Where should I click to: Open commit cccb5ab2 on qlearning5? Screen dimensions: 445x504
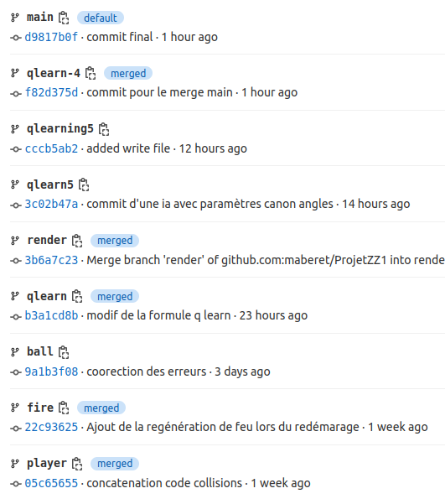click(x=51, y=148)
